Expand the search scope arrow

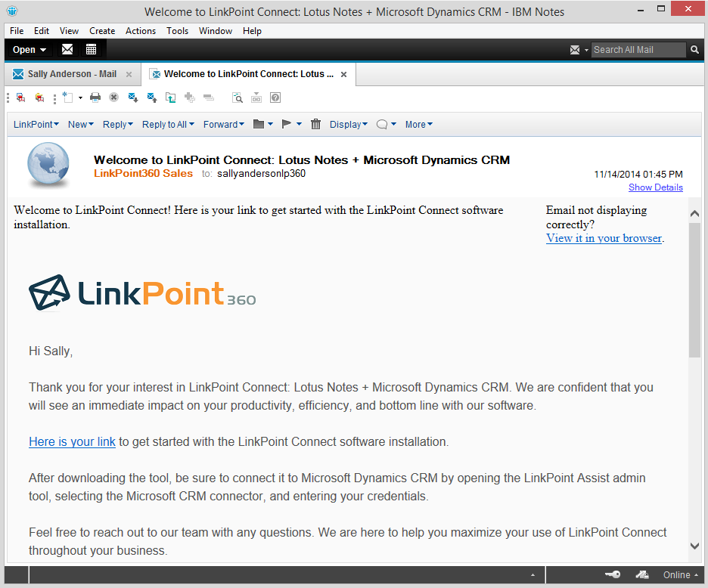pyautogui.click(x=586, y=50)
